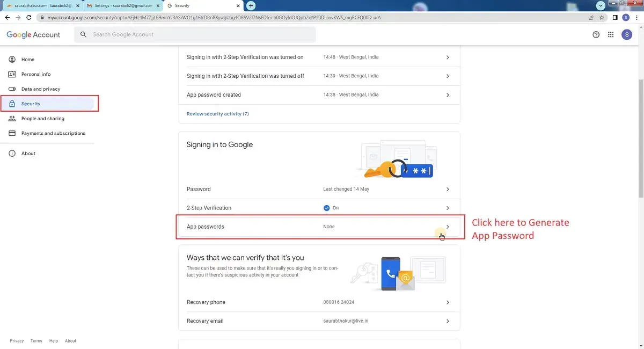Open a new browser tab
The height and width of the screenshot is (349, 644).
coord(251,5)
